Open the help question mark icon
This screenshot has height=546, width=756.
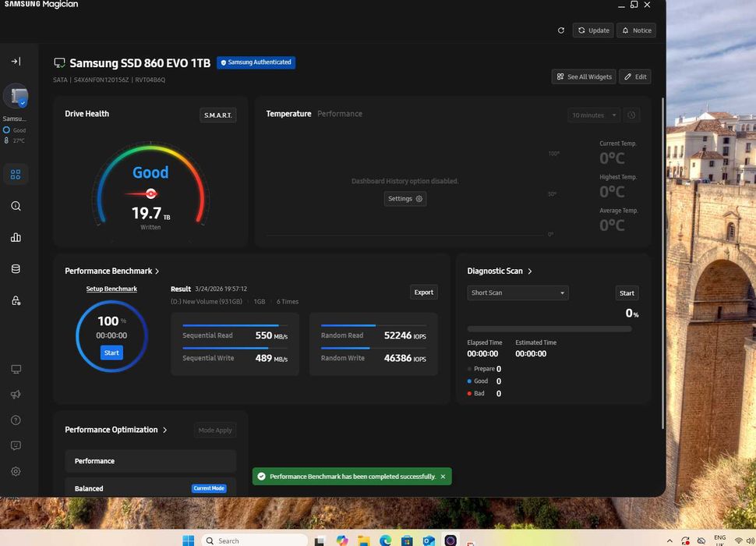(x=16, y=420)
